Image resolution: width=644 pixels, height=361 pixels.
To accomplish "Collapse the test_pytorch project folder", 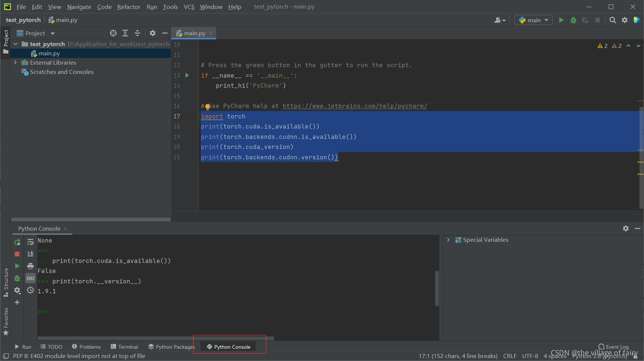I will coord(16,44).
